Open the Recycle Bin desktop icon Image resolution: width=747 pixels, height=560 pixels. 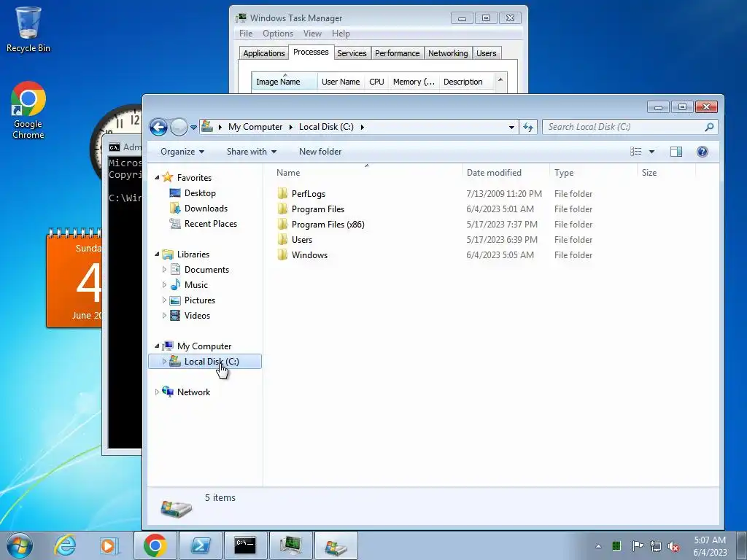click(28, 29)
